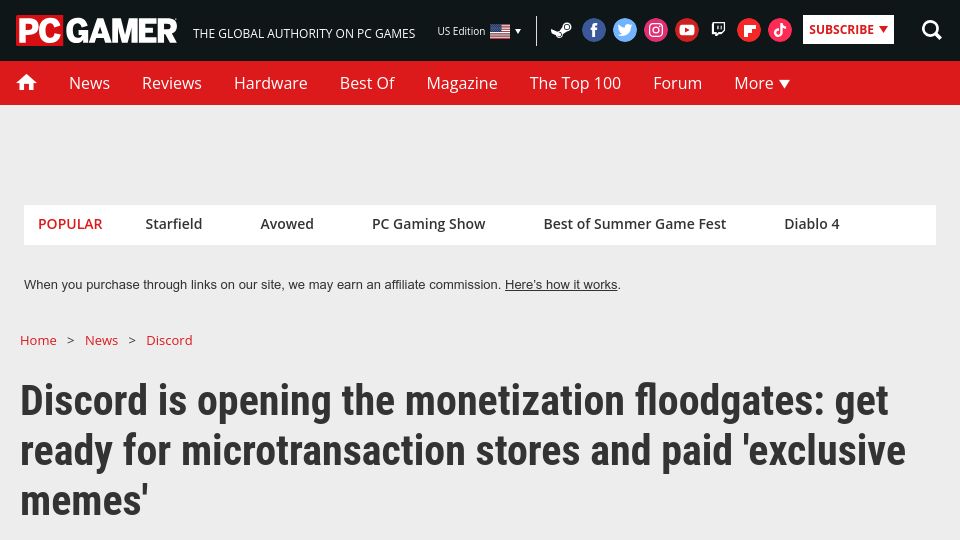Open the Facebook social icon

coord(593,30)
